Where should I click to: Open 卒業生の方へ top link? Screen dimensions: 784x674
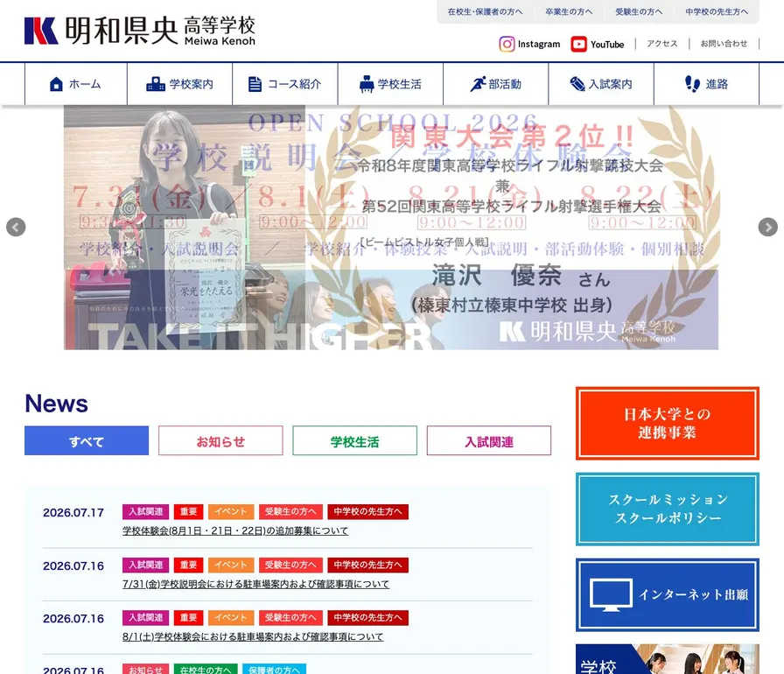[569, 11]
